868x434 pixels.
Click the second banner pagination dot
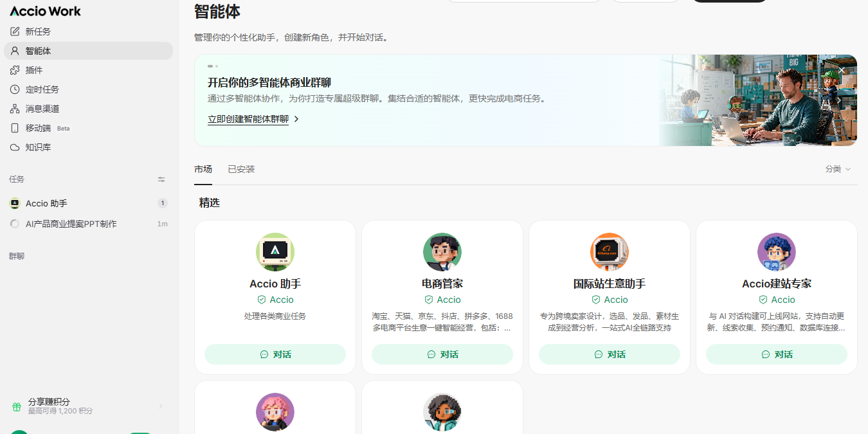[x=217, y=66]
